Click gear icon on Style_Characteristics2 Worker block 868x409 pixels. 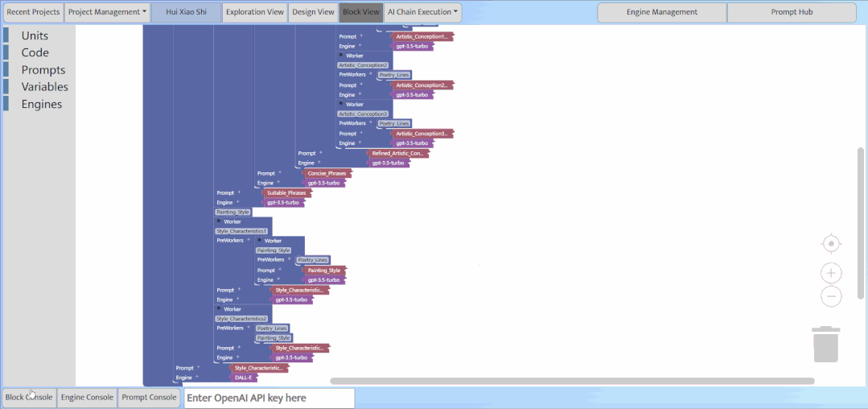tap(219, 308)
